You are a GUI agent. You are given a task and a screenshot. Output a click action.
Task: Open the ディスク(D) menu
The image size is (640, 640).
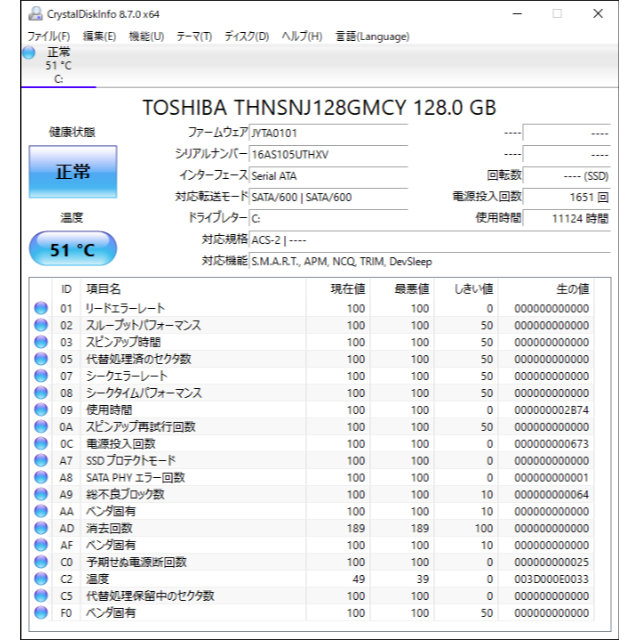click(x=247, y=36)
